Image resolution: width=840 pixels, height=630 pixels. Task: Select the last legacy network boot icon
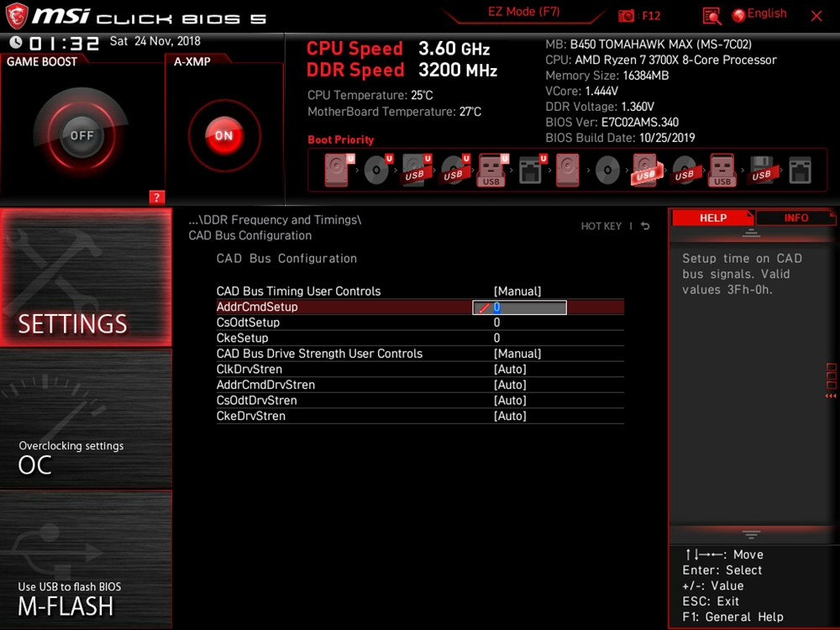[801, 170]
